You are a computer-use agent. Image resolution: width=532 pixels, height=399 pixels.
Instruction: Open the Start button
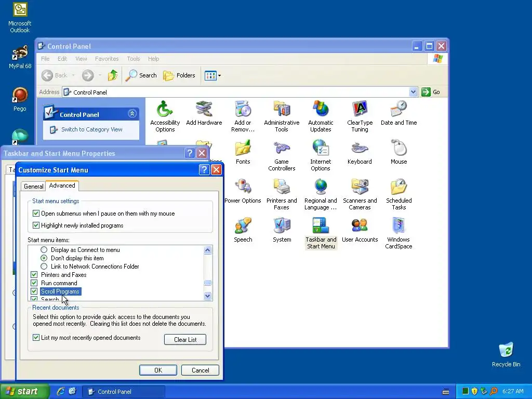point(24,392)
